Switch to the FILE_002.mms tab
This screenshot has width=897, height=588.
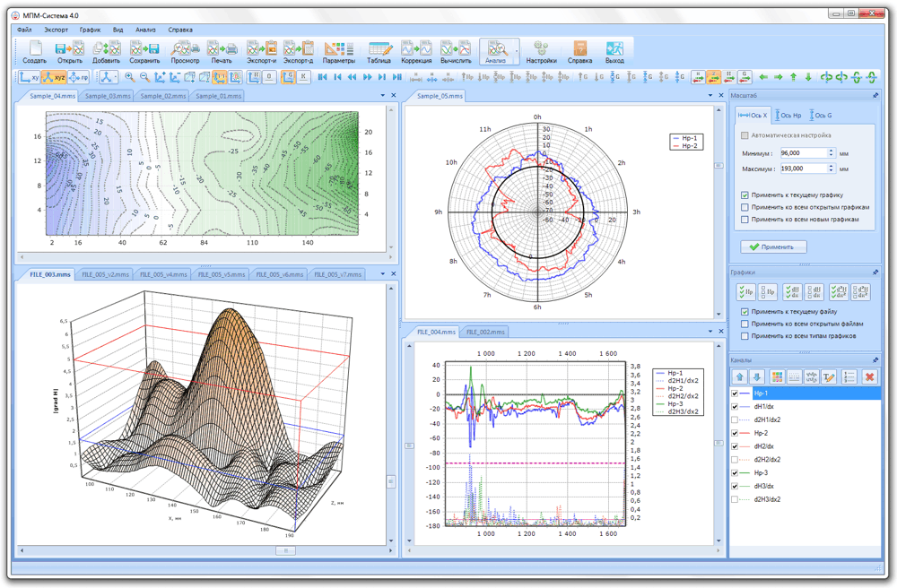click(x=485, y=332)
